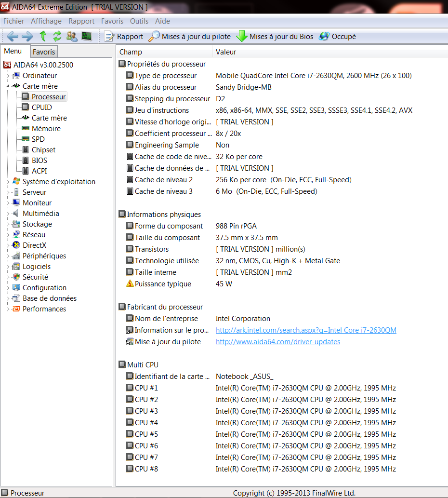The height and width of the screenshot is (498, 448).
Task: Click Mises à jour du pilote toolbar button
Action: coord(190,37)
